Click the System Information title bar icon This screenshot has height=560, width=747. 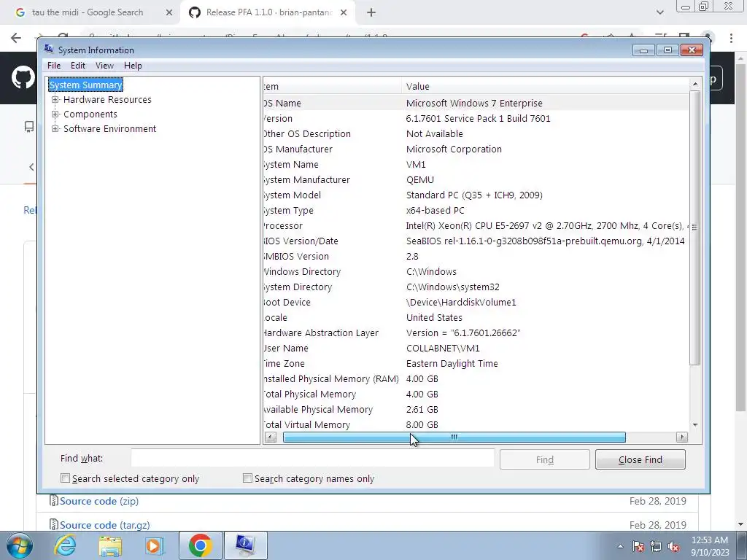click(x=49, y=49)
